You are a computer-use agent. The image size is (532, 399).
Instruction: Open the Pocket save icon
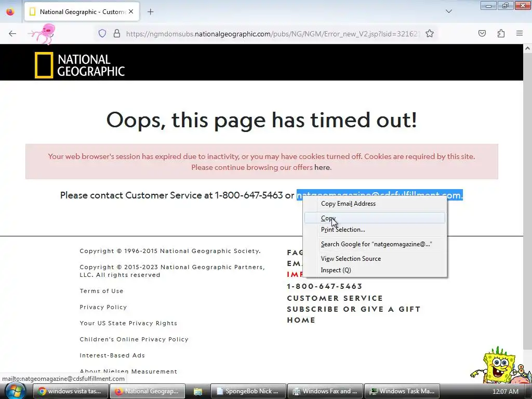point(482,33)
